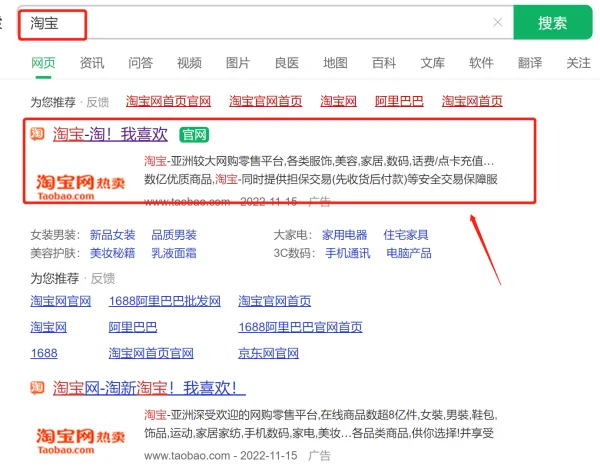This screenshot has height=466, width=600.
Task: Open the 问答 tab
Action: tap(140, 63)
